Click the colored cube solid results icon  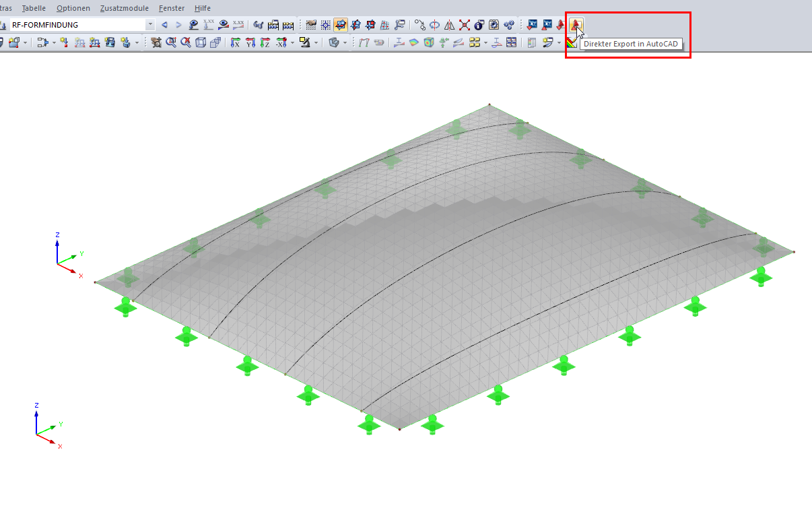pos(429,42)
